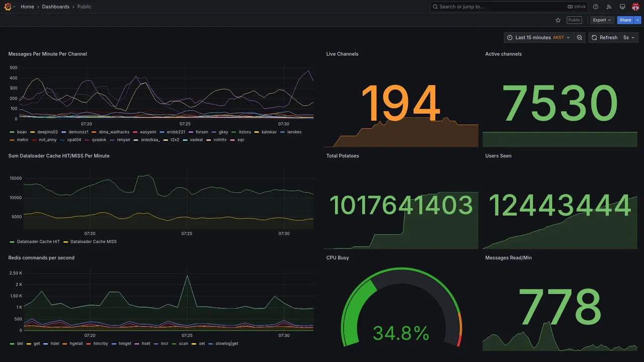644x362 pixels.
Task: Open the Dashboards breadcrumb
Action: 56,7
